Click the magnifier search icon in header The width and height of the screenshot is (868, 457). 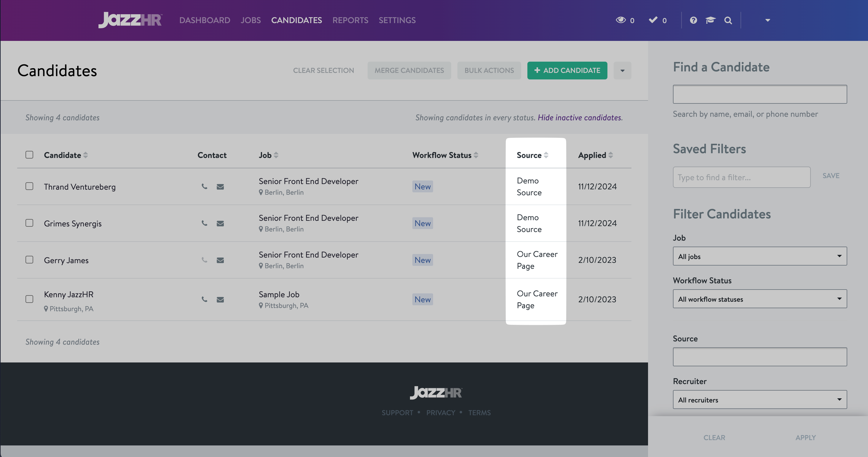click(728, 20)
